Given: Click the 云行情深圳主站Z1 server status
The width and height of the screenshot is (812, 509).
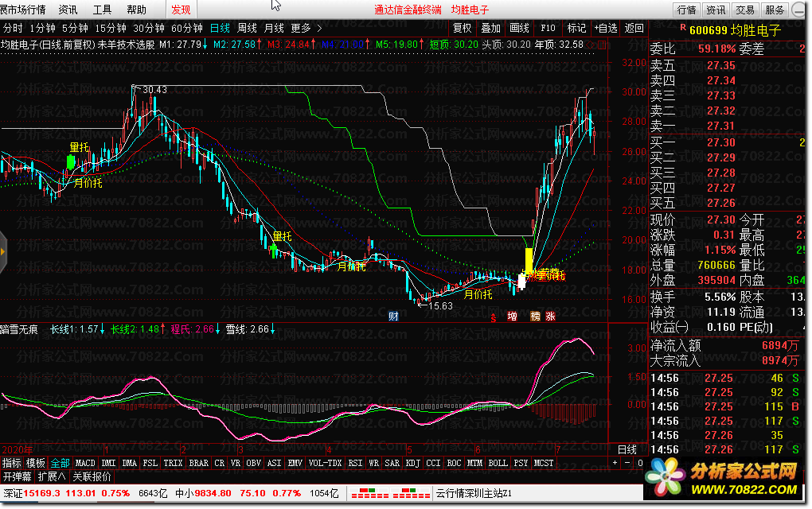Looking at the screenshot, I should [x=474, y=493].
